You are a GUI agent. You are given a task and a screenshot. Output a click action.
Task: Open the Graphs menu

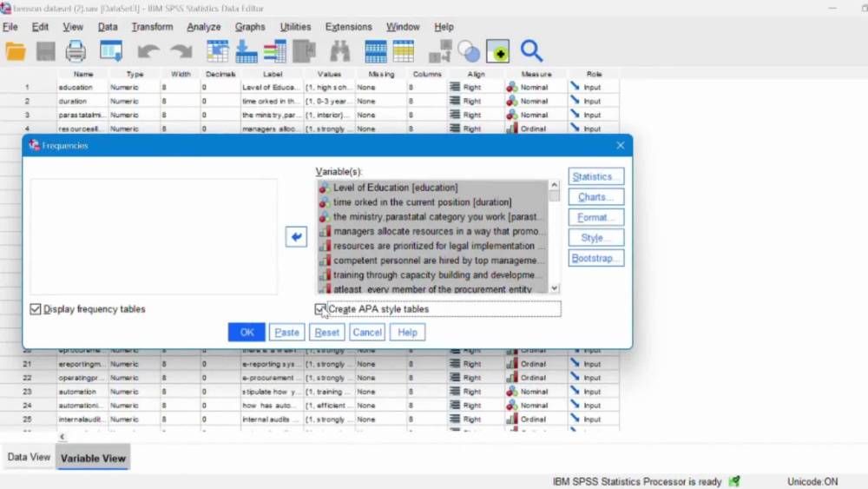coord(250,27)
